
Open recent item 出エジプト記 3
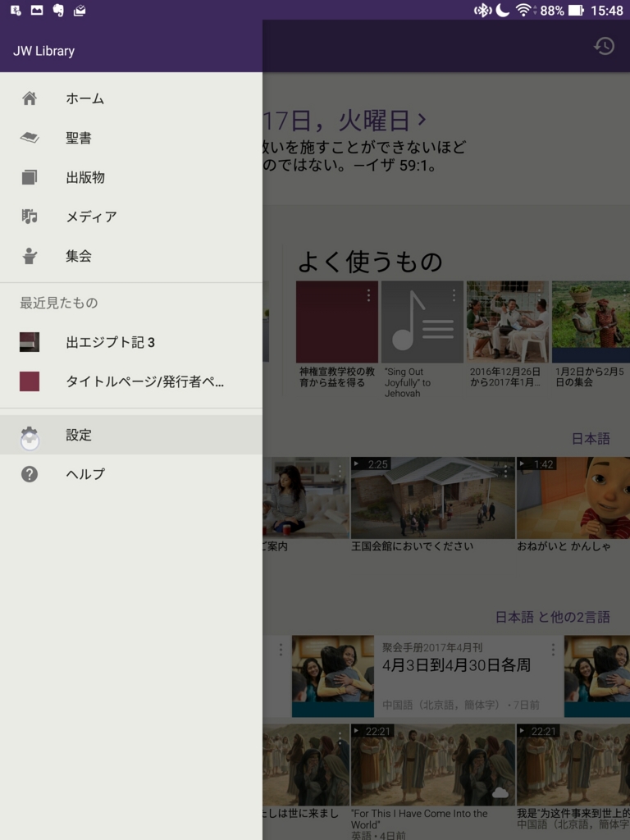[x=130, y=342]
